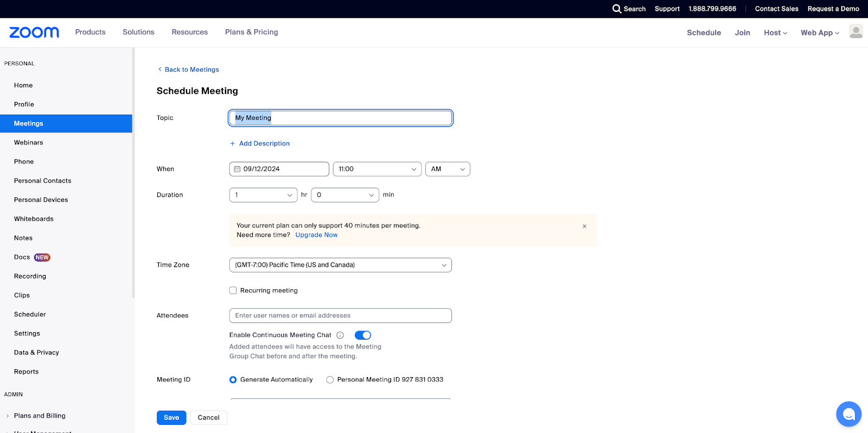The width and height of the screenshot is (868, 433).
Task: Select Meetings in sidebar
Action: coord(66,124)
